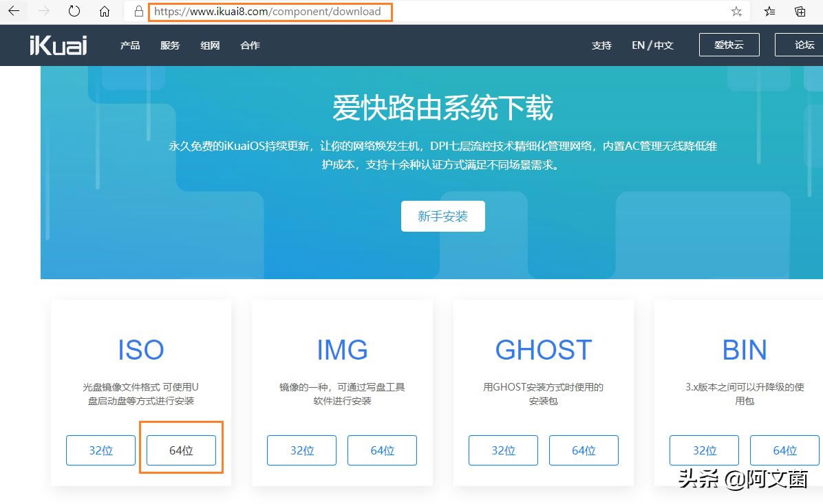Click the iKuai logo
Screen dimensions: 823x504
[x=58, y=45]
